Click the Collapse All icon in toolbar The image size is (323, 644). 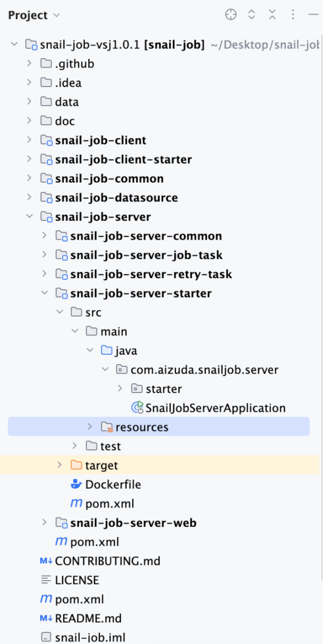272,15
